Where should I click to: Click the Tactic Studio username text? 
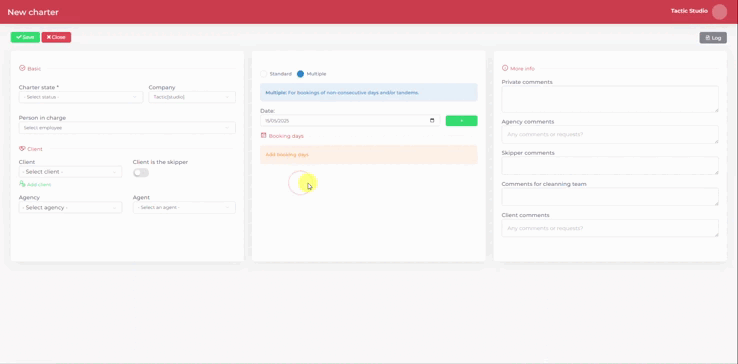(689, 11)
